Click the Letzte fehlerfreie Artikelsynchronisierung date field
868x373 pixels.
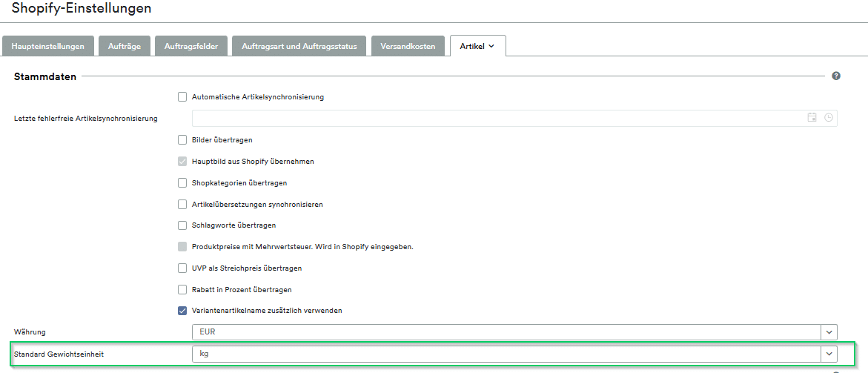(514, 118)
